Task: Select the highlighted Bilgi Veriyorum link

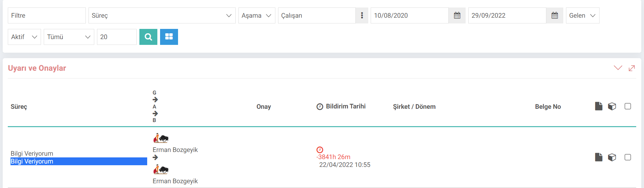Action: 32,161
